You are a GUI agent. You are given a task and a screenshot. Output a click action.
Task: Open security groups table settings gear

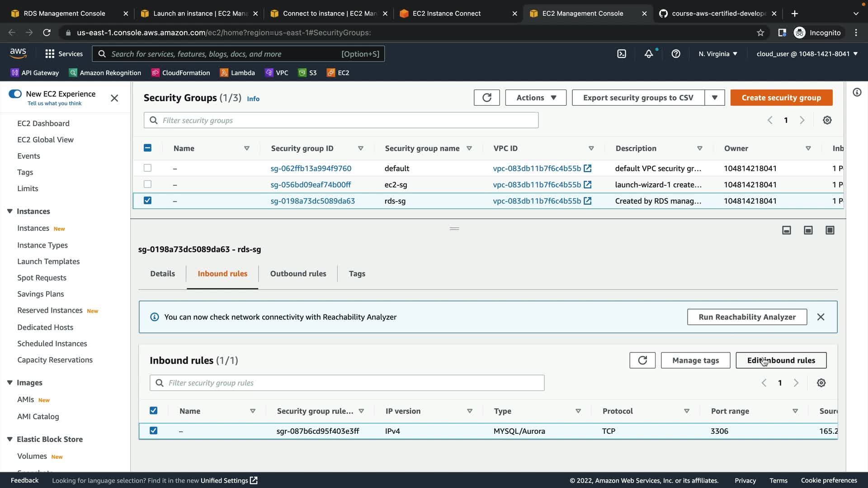tap(827, 120)
